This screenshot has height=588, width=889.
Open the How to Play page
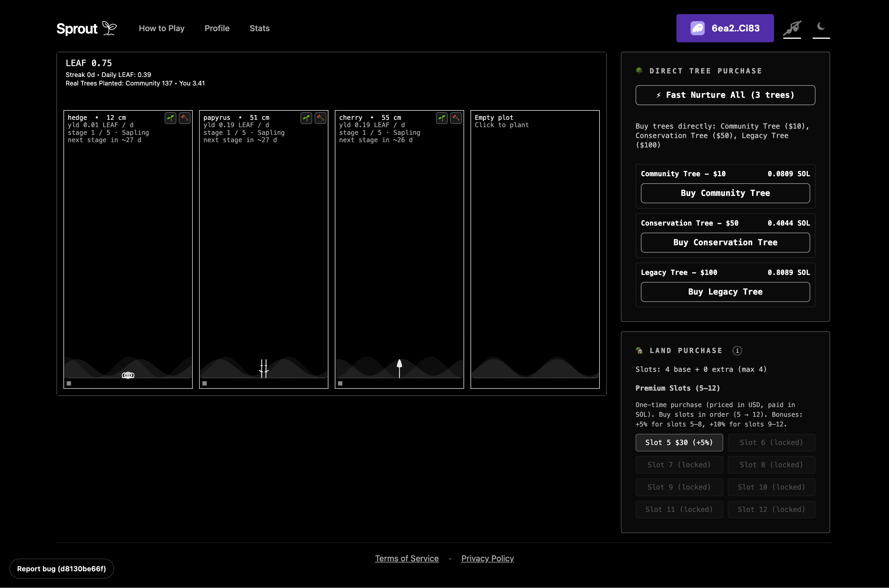[x=161, y=28]
